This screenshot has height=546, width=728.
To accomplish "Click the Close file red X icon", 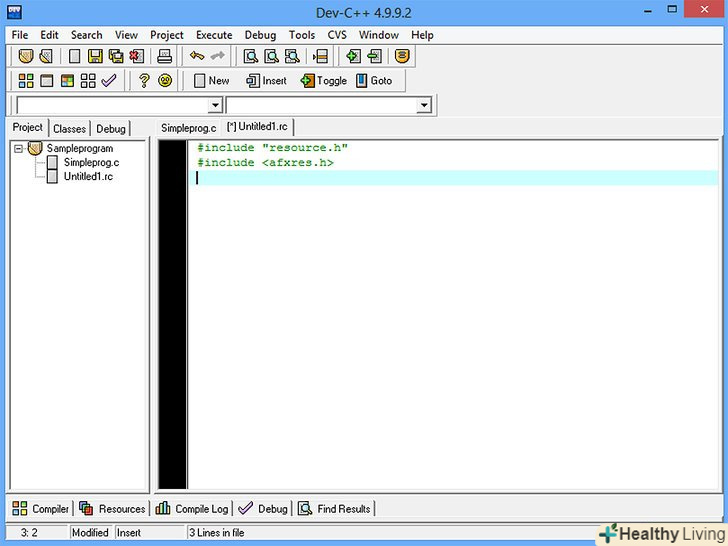I will click(135, 56).
